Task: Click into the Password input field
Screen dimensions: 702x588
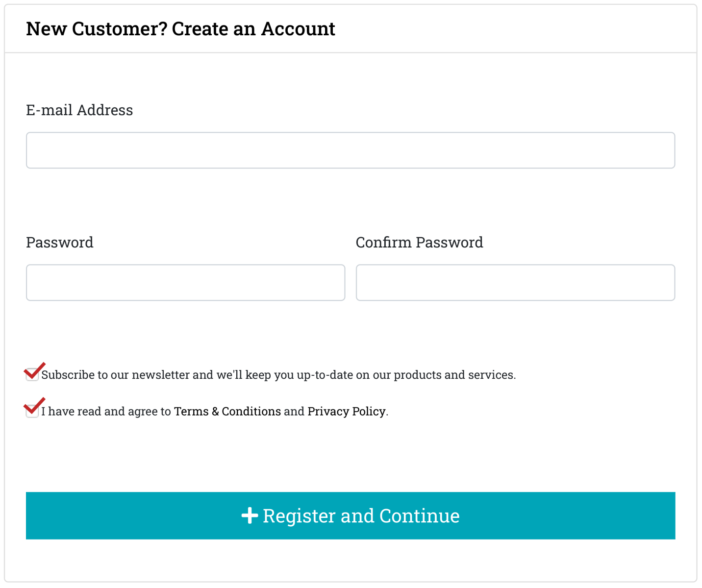Action: click(x=185, y=283)
